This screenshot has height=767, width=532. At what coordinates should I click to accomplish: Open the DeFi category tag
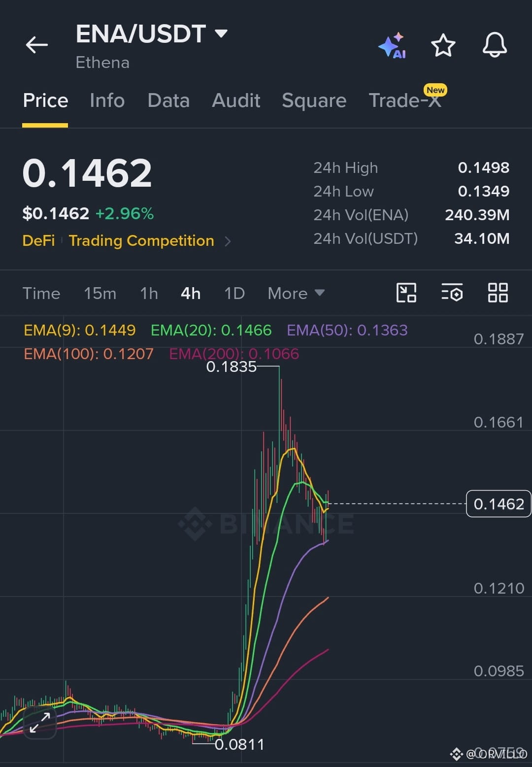38,240
